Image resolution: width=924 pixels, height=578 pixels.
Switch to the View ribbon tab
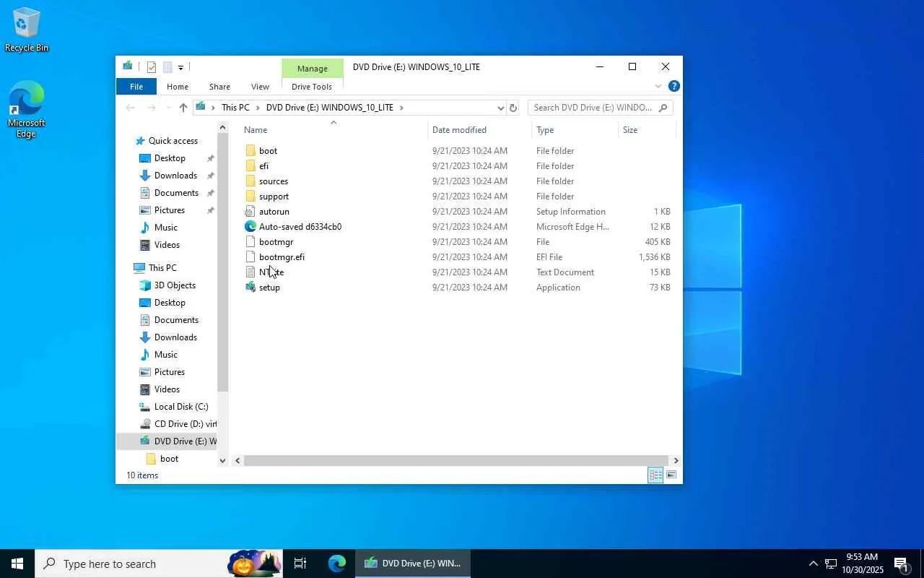260,87
